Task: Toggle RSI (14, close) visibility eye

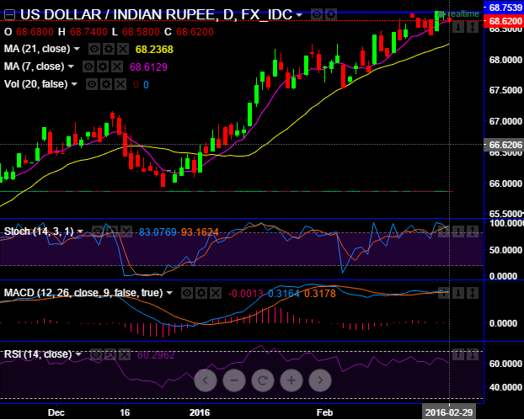Action: (x=96, y=354)
